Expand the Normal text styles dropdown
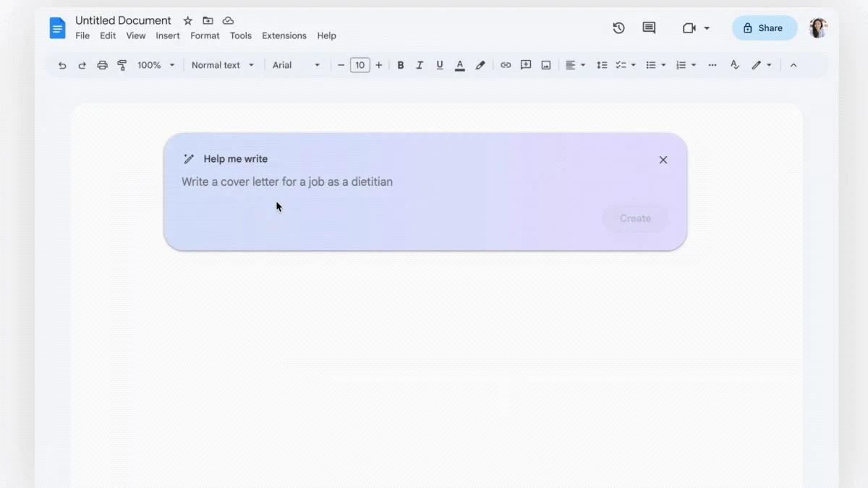 pyautogui.click(x=222, y=65)
